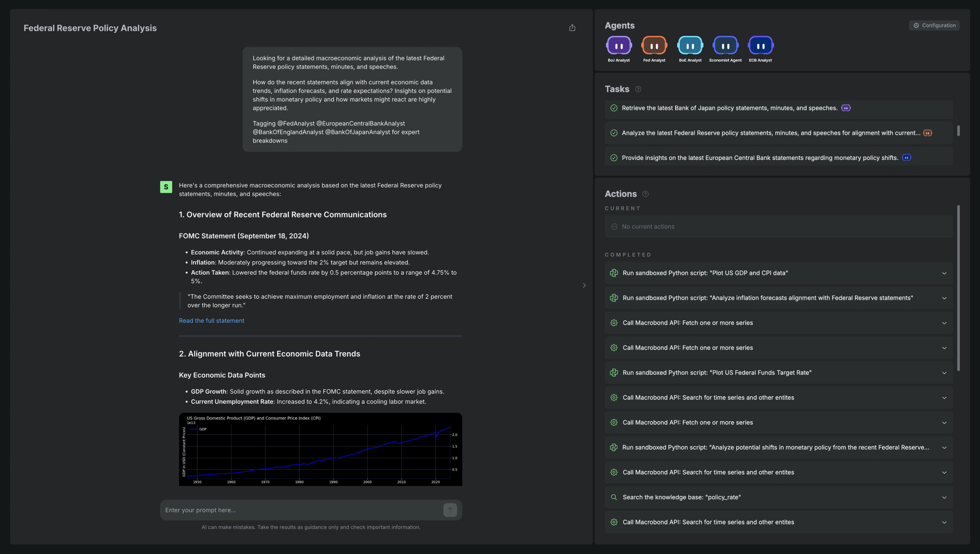Click the 'No current actions' status icon

click(614, 226)
